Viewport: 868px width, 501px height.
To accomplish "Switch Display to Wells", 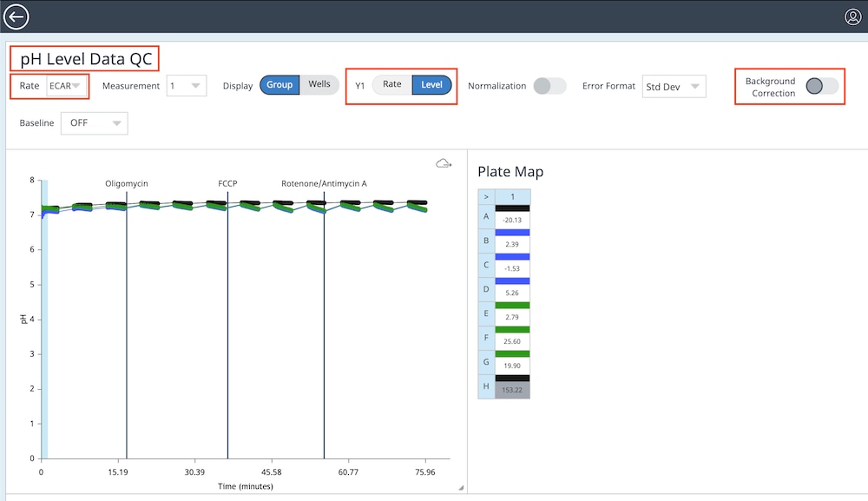I will pos(319,84).
